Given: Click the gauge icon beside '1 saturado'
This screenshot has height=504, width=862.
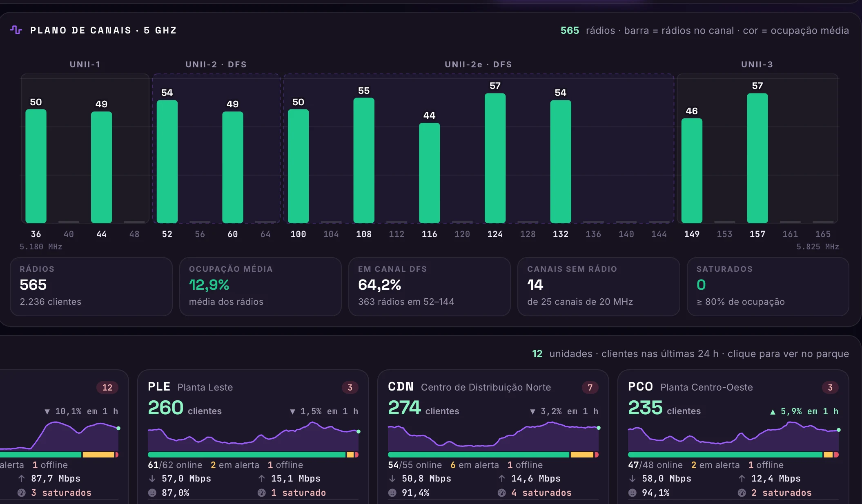Looking at the screenshot, I should 262,493.
